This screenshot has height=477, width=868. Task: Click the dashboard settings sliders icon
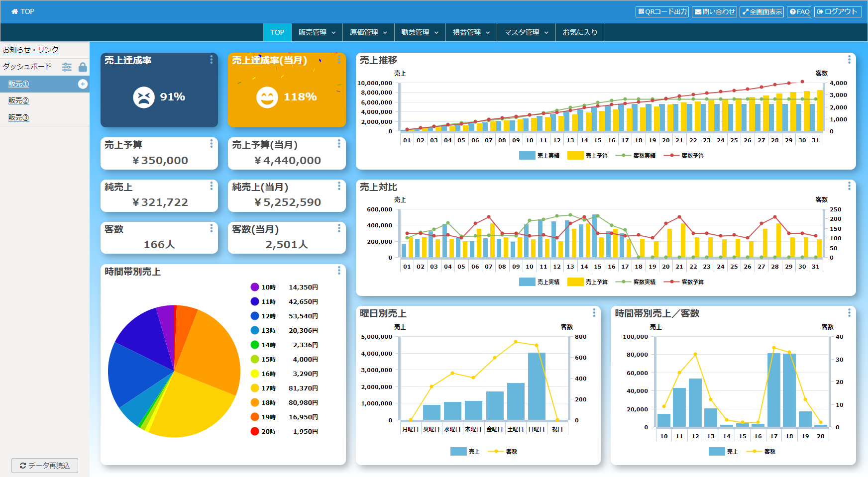[x=67, y=67]
